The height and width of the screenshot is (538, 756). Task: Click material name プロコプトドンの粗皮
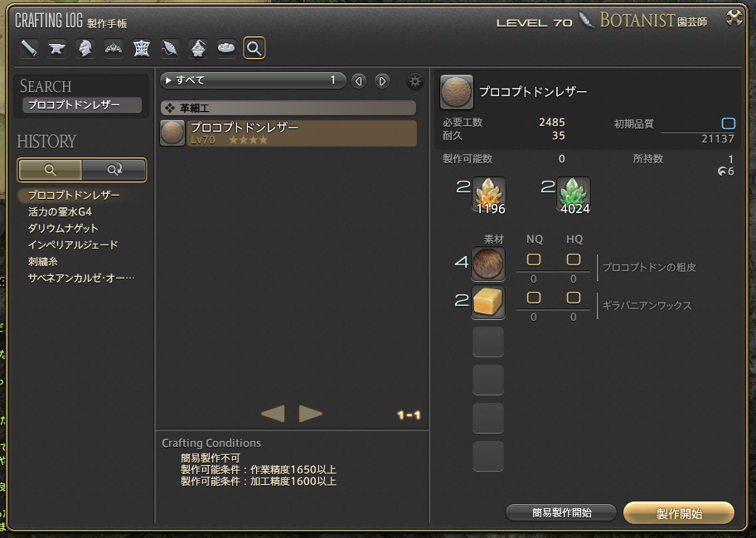(649, 267)
